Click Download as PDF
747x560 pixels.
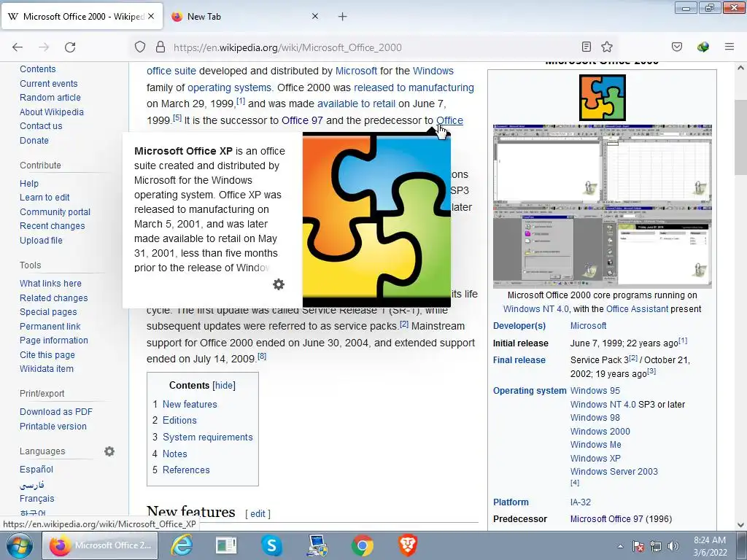(x=55, y=412)
